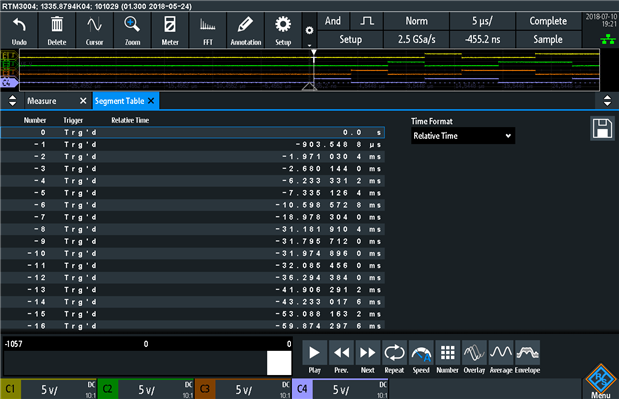The image size is (619, 399).
Task: Click the Delete trash icon
Action: 57,30
